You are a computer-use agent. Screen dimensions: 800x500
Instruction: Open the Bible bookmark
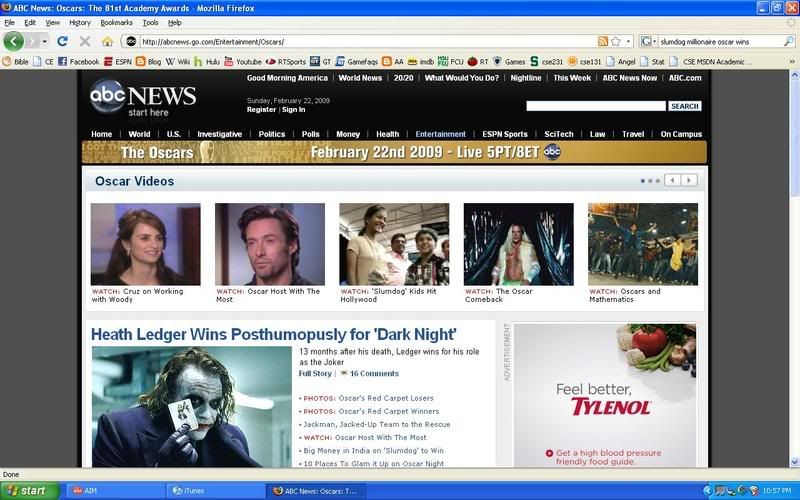(15, 62)
